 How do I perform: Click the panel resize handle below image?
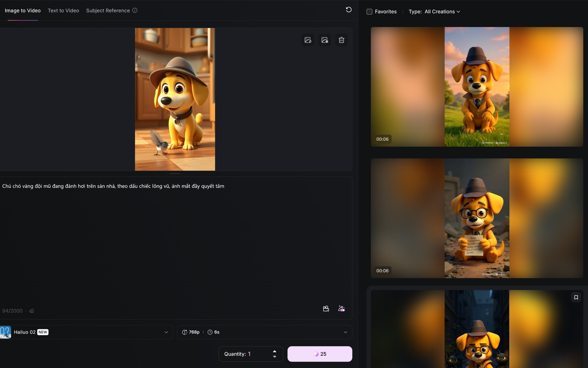pyautogui.click(x=175, y=174)
